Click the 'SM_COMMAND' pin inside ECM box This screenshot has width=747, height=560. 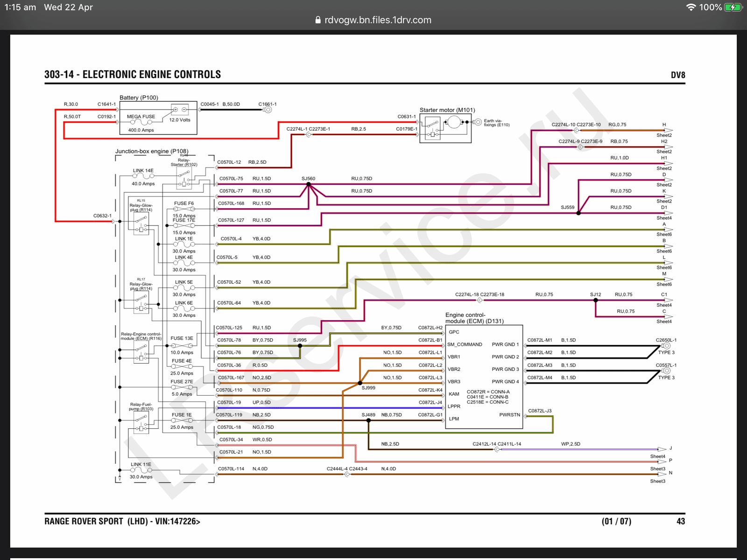(x=465, y=344)
